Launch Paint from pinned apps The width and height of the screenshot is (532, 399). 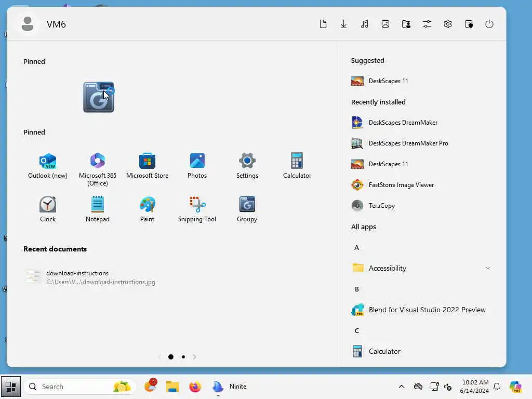pyautogui.click(x=147, y=209)
